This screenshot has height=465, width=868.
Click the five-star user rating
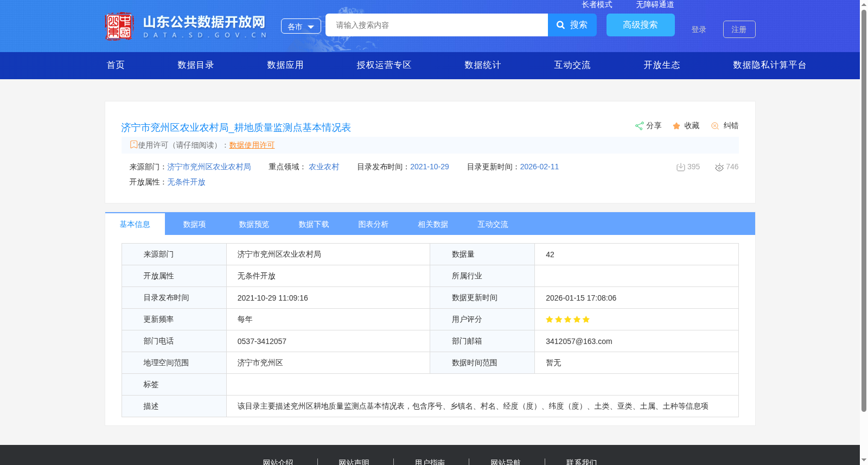(x=567, y=320)
